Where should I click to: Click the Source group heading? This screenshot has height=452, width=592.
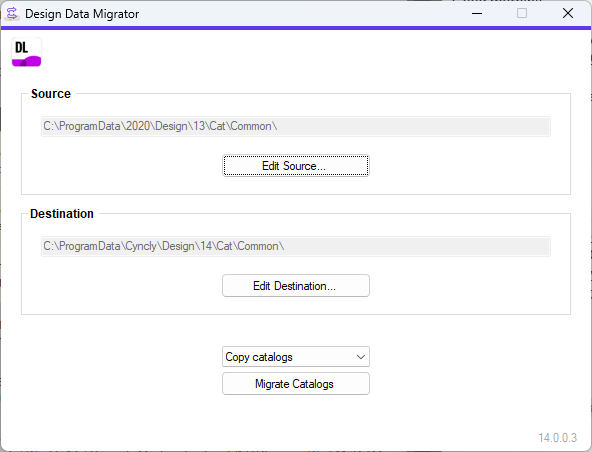[51, 94]
